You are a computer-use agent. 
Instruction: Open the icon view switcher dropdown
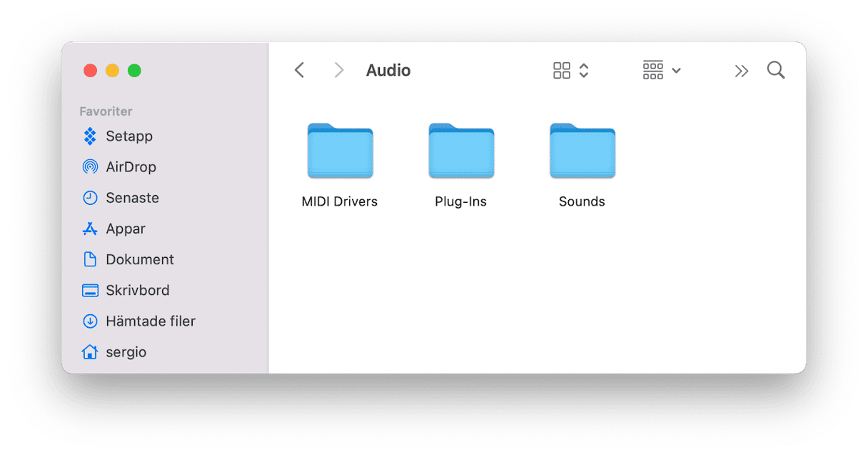coord(571,70)
